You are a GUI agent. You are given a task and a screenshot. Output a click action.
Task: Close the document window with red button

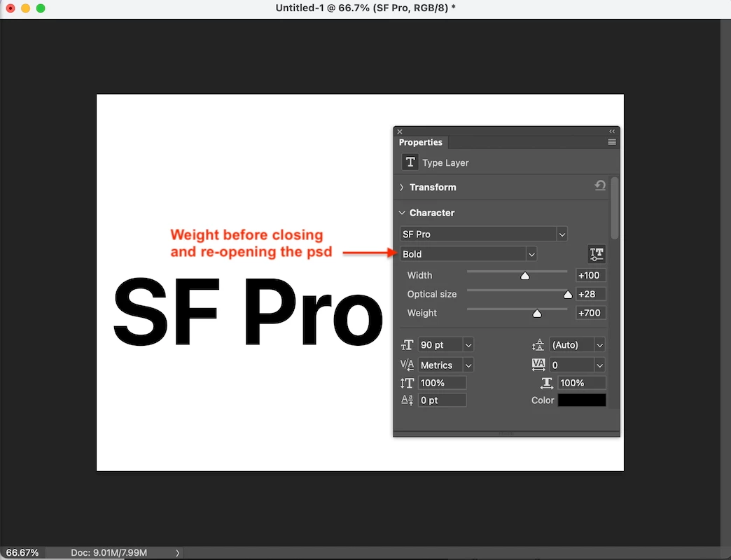11,8
